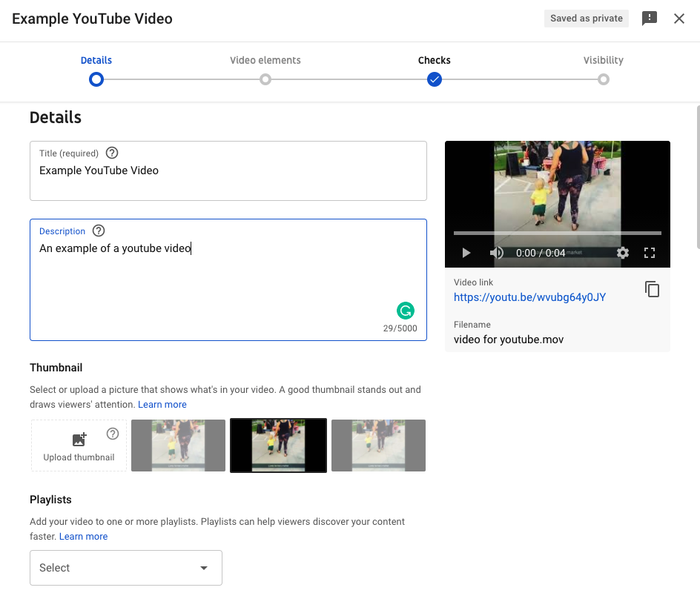Open help icon next to Description
The width and height of the screenshot is (700, 596).
pyautogui.click(x=99, y=231)
